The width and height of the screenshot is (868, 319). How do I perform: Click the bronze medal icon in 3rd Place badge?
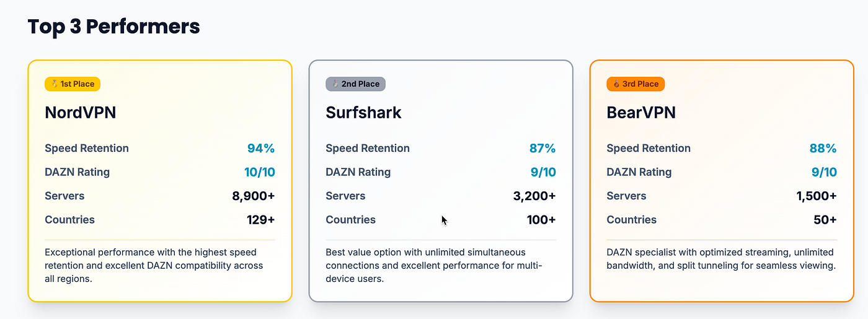(x=616, y=84)
